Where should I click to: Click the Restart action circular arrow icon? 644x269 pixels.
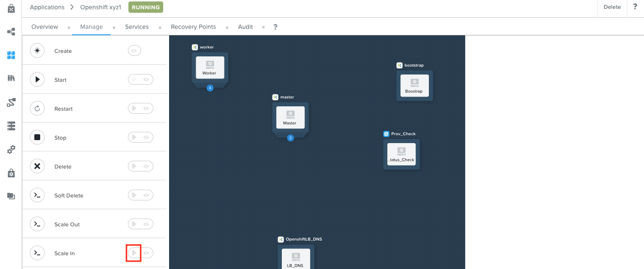tap(37, 109)
